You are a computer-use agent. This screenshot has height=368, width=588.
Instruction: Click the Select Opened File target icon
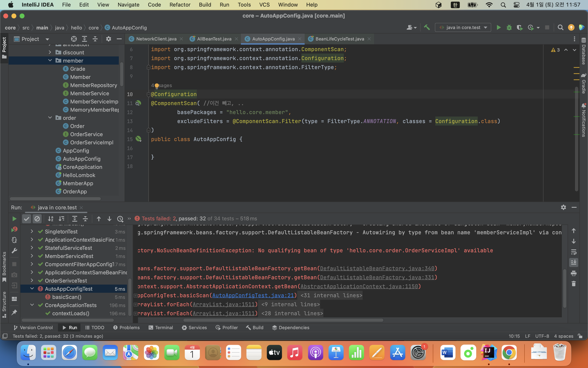(x=74, y=39)
